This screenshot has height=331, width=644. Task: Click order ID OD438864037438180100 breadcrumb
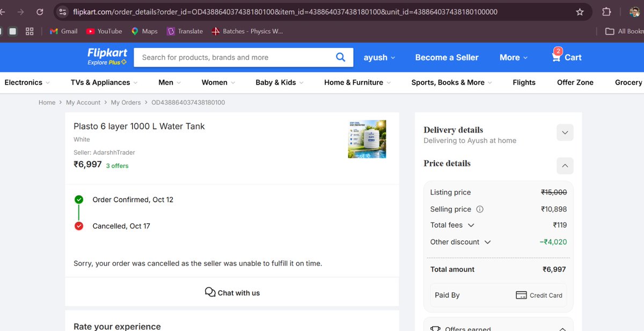pyautogui.click(x=188, y=102)
